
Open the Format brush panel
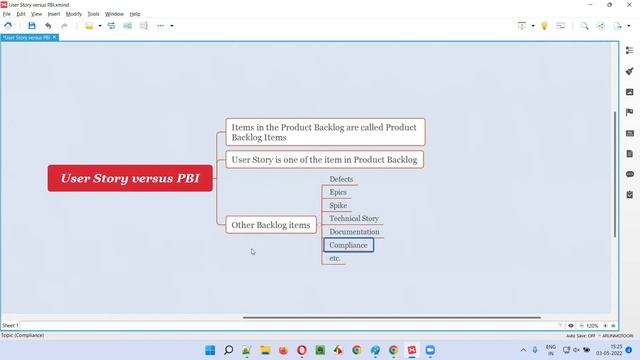(629, 71)
